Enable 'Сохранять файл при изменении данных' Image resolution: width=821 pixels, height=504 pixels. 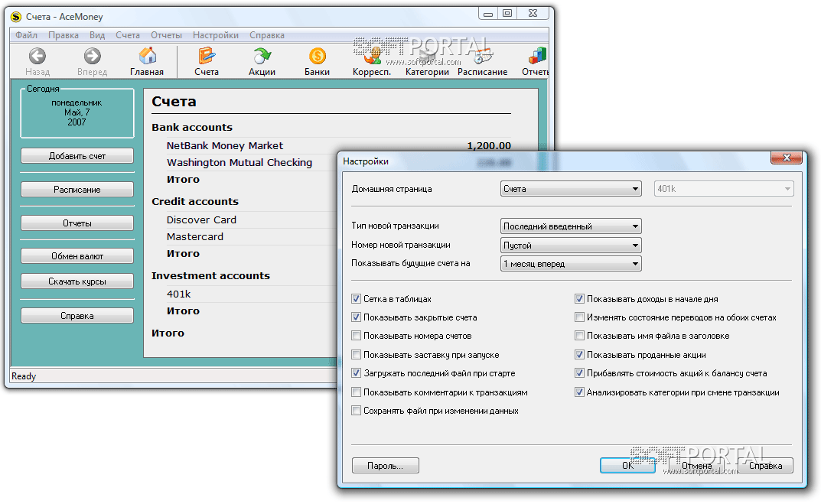[x=356, y=411]
